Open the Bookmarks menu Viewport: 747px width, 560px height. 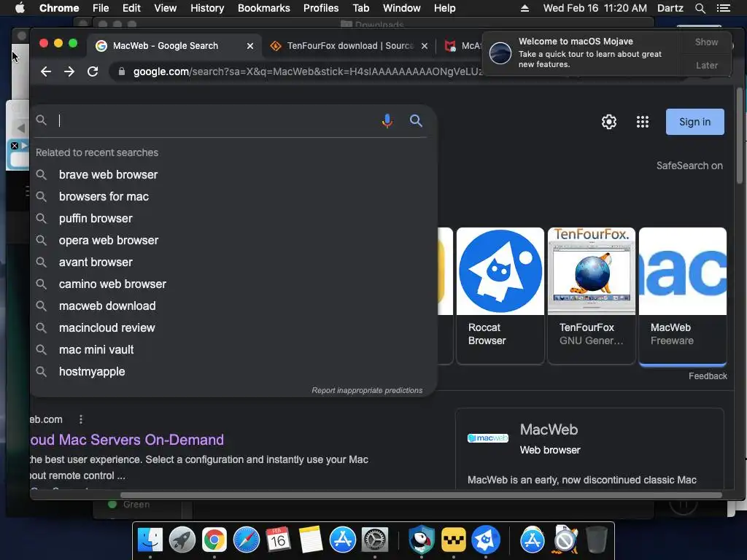pyautogui.click(x=264, y=8)
